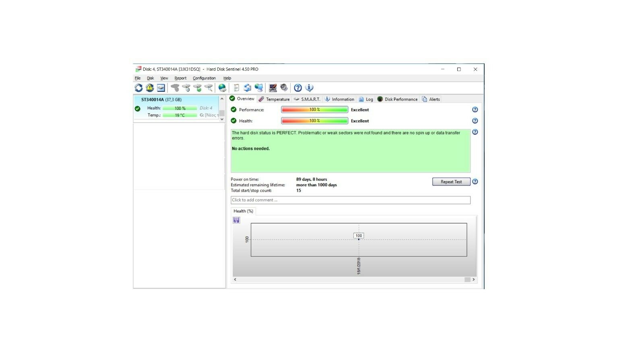Switch to the Information tab

pyautogui.click(x=339, y=99)
